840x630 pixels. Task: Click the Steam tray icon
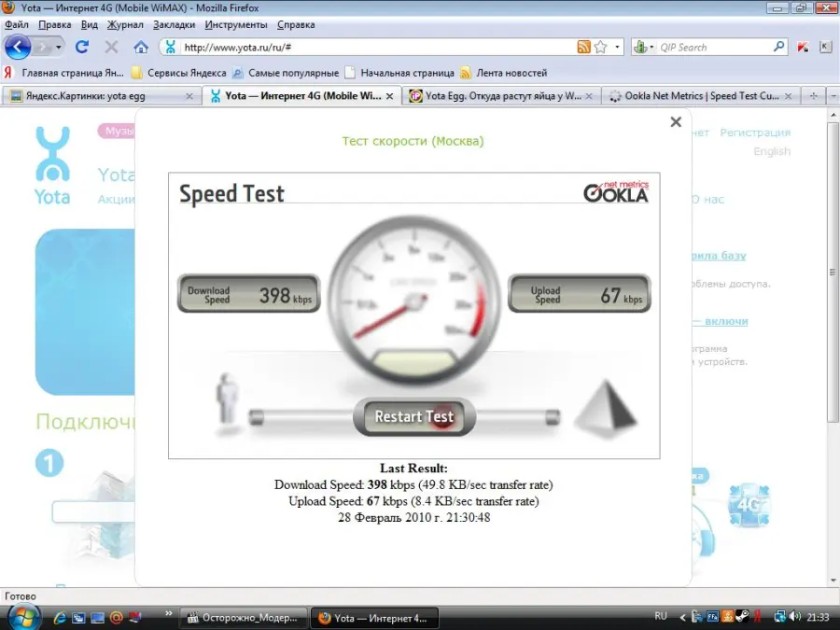(743, 617)
